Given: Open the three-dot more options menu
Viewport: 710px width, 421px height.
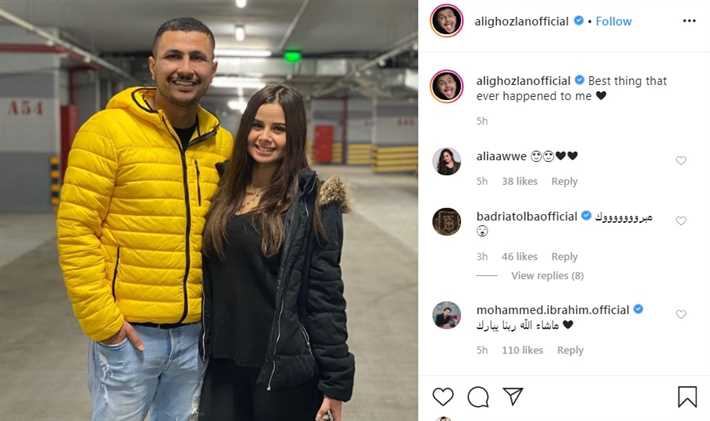Looking at the screenshot, I should [689, 21].
